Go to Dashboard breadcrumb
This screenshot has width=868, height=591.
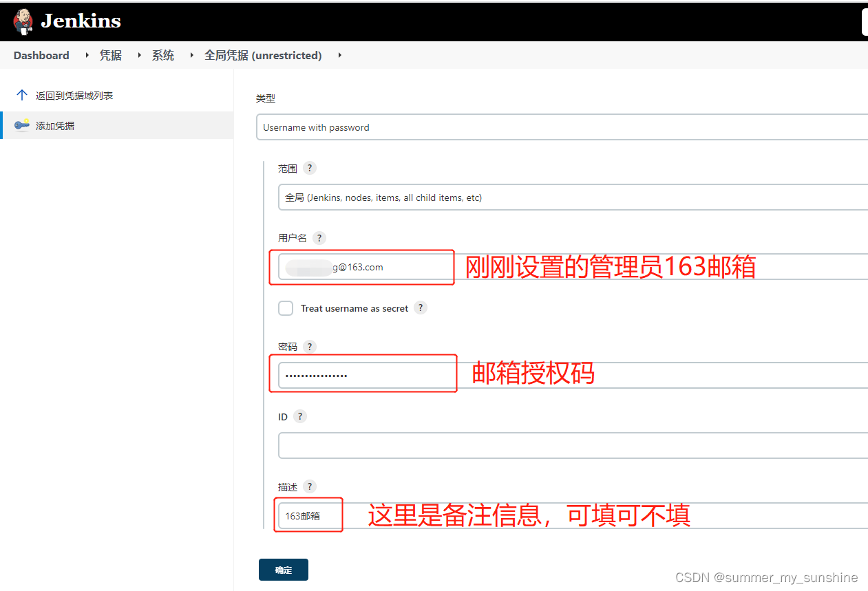(41, 56)
